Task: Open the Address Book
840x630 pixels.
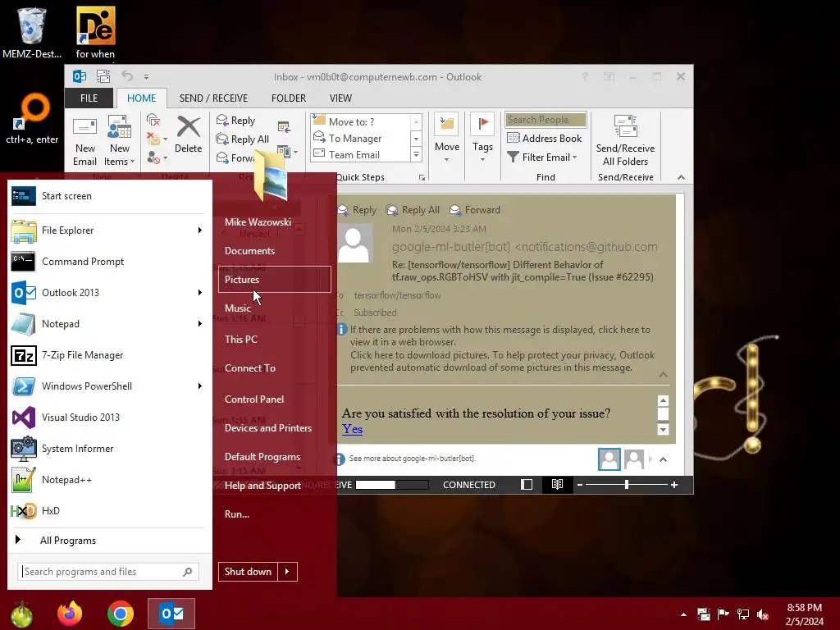Action: 545,138
